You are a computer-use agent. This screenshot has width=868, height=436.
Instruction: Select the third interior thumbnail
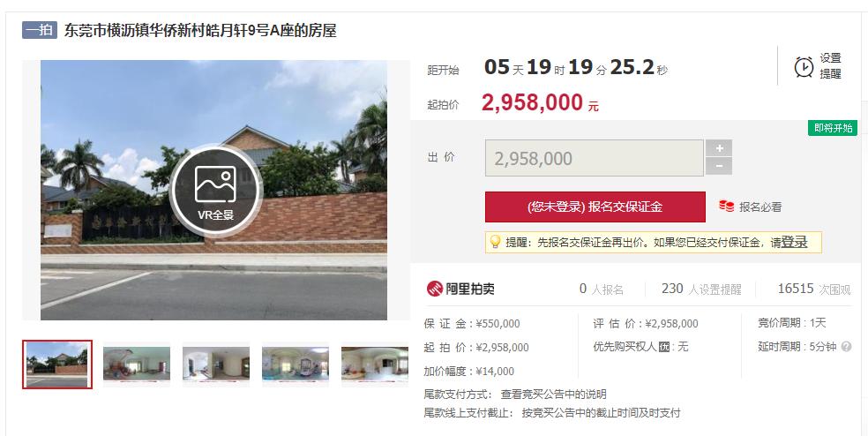pos(216,364)
